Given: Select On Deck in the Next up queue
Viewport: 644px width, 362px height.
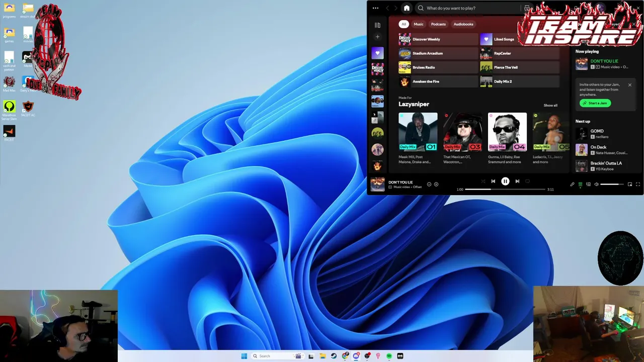Looking at the screenshot, I should point(607,150).
